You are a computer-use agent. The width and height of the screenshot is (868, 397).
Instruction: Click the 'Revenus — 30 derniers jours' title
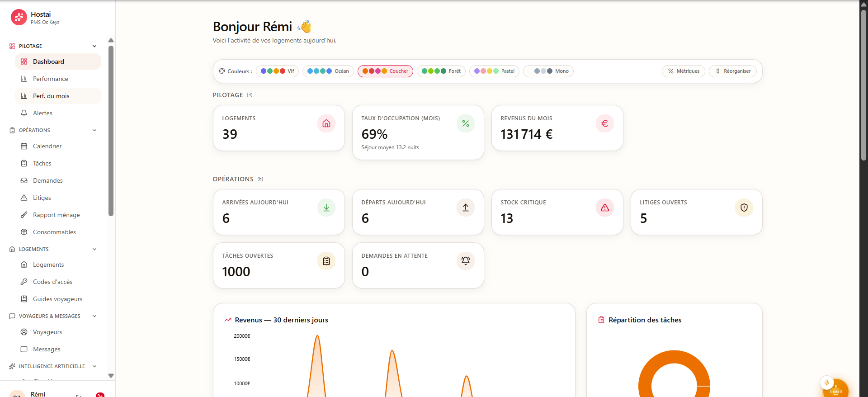(x=281, y=320)
